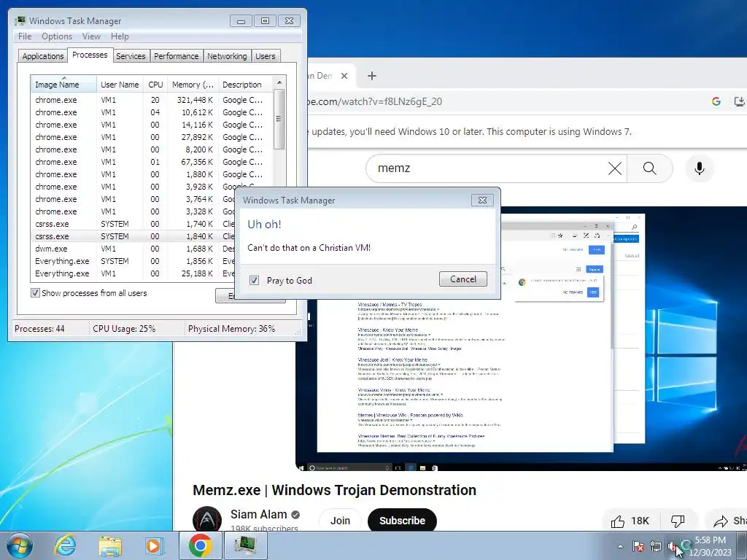Clear the YouTube search text
Image resolution: width=747 pixels, height=560 pixels.
coord(614,168)
